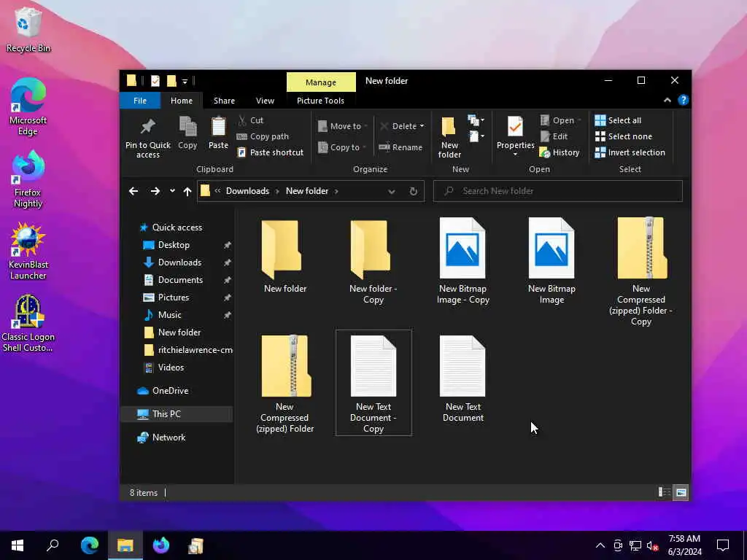Select the Recycle Bin desktop icon
Image resolution: width=747 pixels, height=560 pixels.
tap(28, 31)
